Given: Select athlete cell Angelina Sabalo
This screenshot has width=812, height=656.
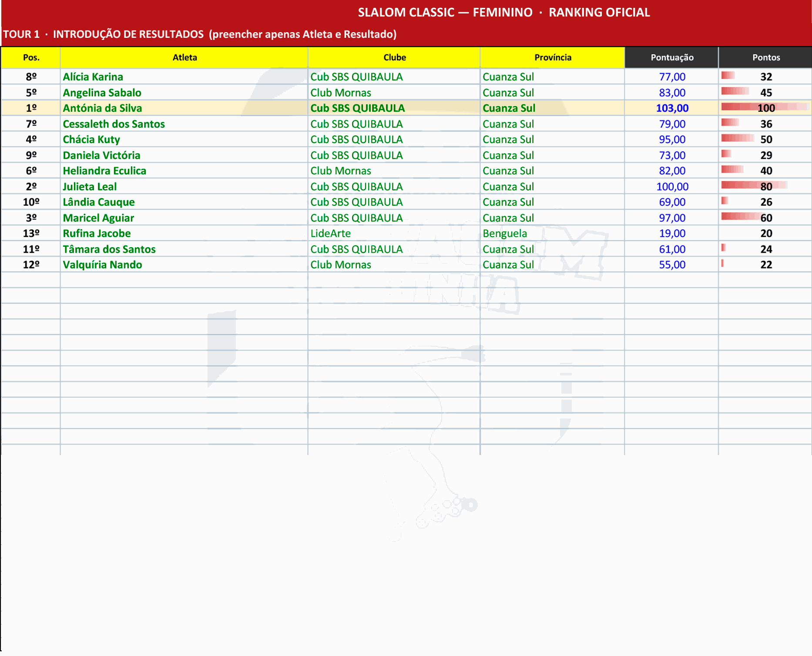Looking at the screenshot, I should tap(184, 92).
